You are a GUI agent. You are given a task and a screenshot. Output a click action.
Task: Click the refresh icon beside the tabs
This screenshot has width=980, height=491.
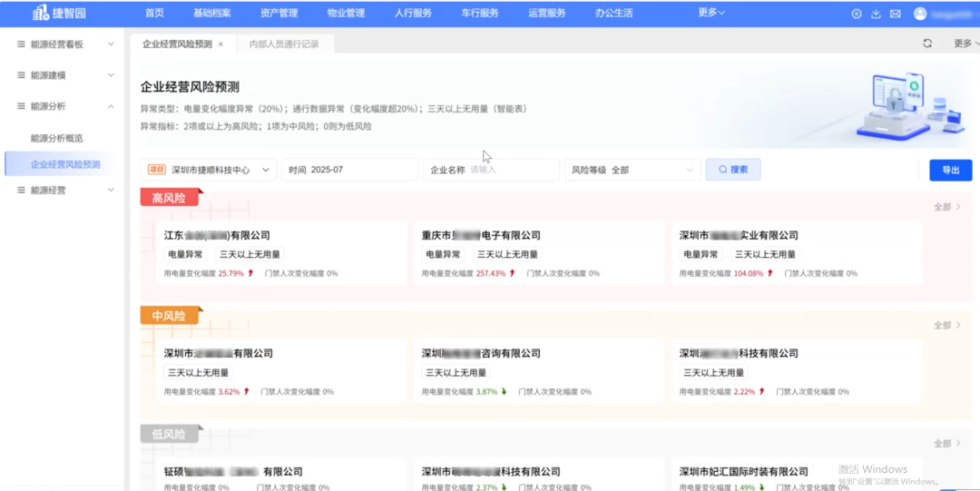click(x=927, y=44)
